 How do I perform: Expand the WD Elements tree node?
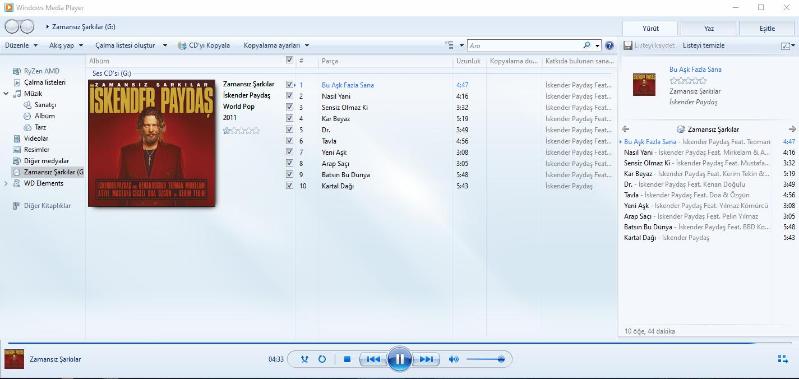click(x=6, y=183)
